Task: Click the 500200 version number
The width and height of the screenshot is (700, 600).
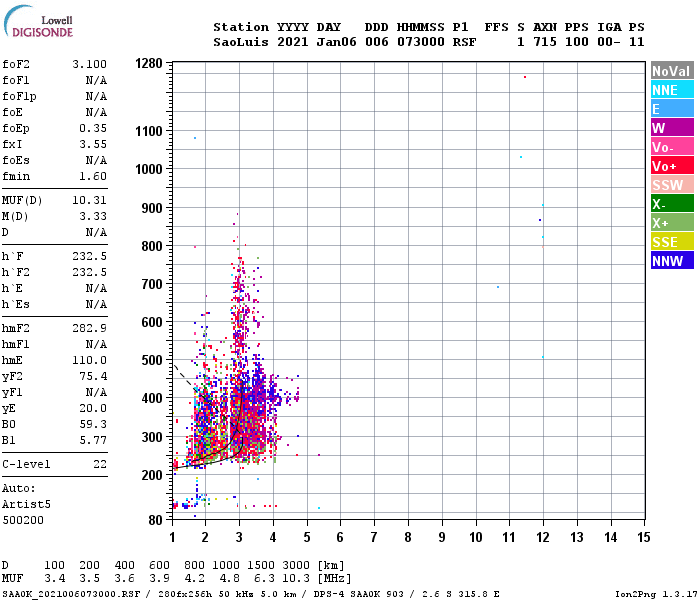Action: coord(23,521)
